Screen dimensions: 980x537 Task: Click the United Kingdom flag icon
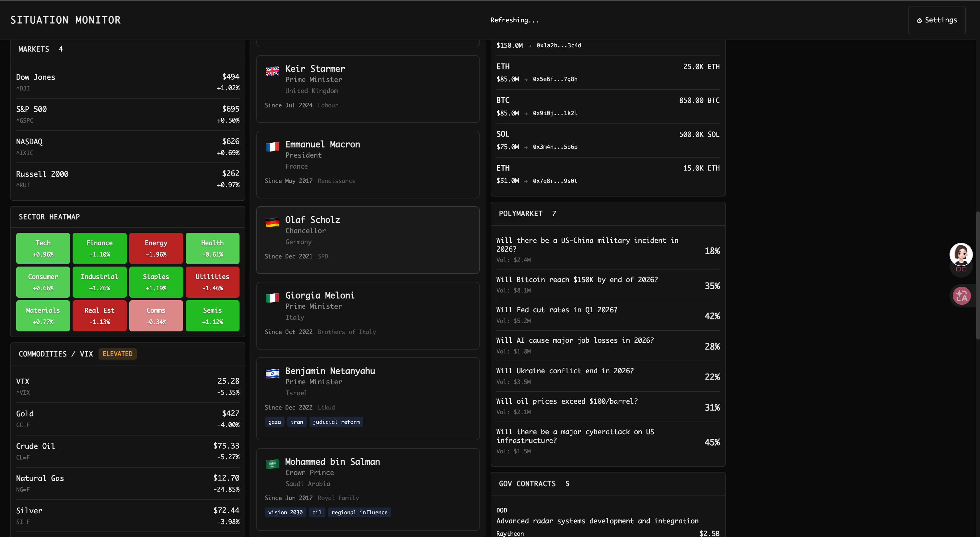click(272, 71)
